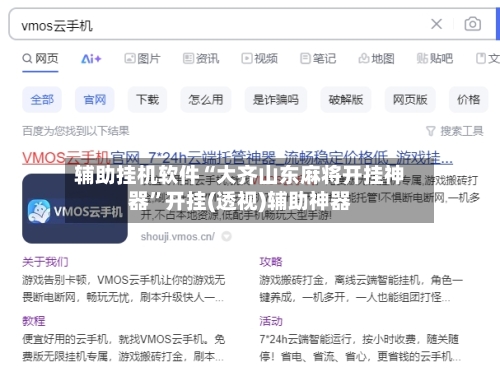
Task: Open the 地图 tab
Action: 376,59
